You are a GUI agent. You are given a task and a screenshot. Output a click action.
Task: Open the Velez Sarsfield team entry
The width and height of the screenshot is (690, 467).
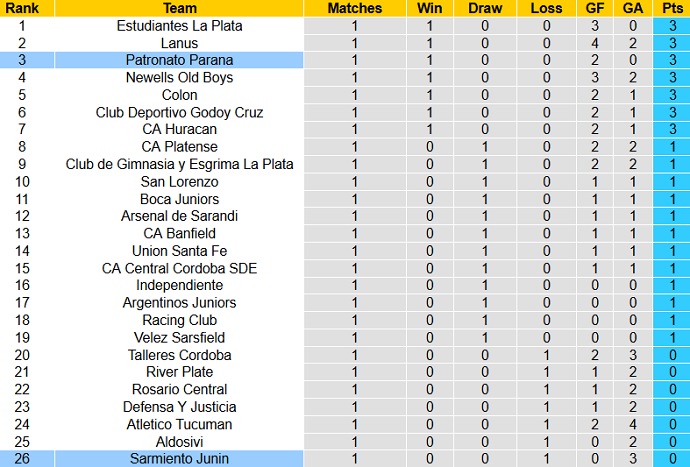pyautogui.click(x=179, y=337)
